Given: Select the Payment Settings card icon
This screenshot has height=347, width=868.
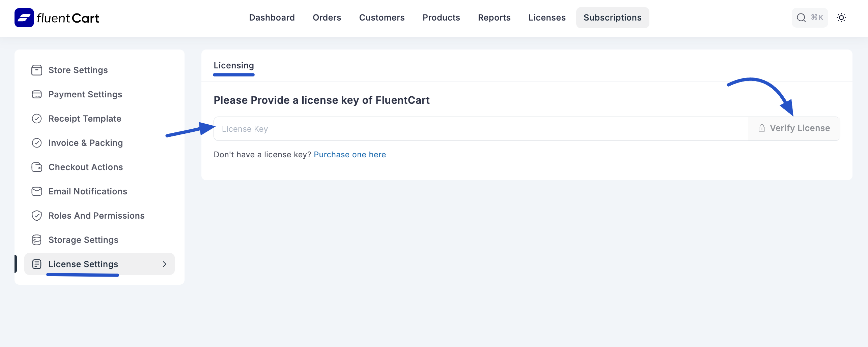Looking at the screenshot, I should (37, 94).
